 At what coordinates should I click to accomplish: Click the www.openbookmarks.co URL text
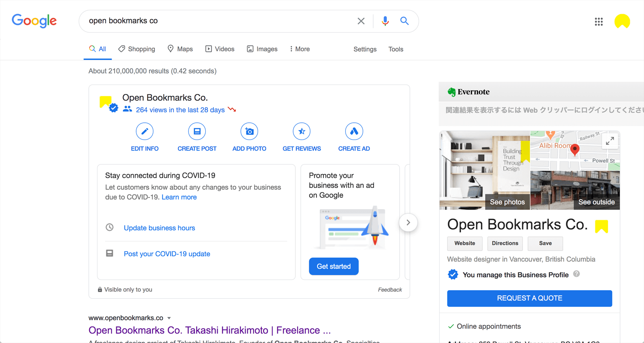tap(126, 318)
